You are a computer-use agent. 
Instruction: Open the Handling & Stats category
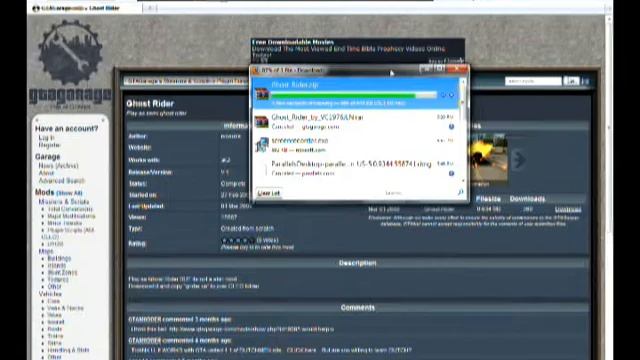tap(68, 350)
